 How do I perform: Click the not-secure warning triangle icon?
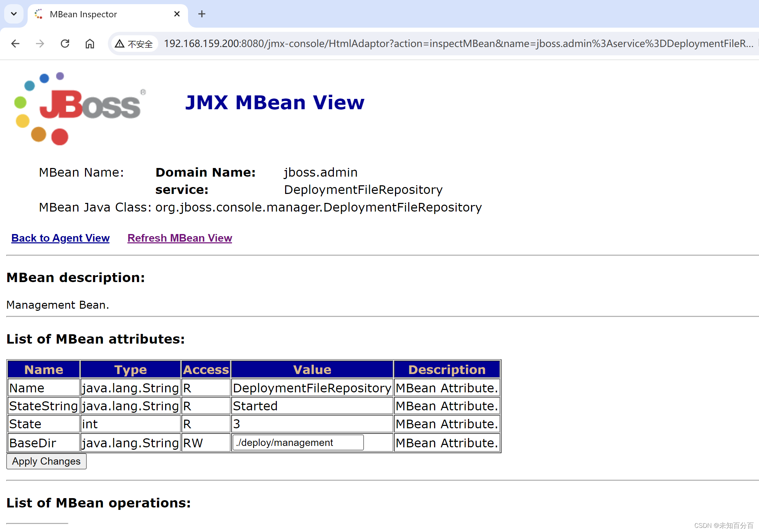(x=120, y=44)
